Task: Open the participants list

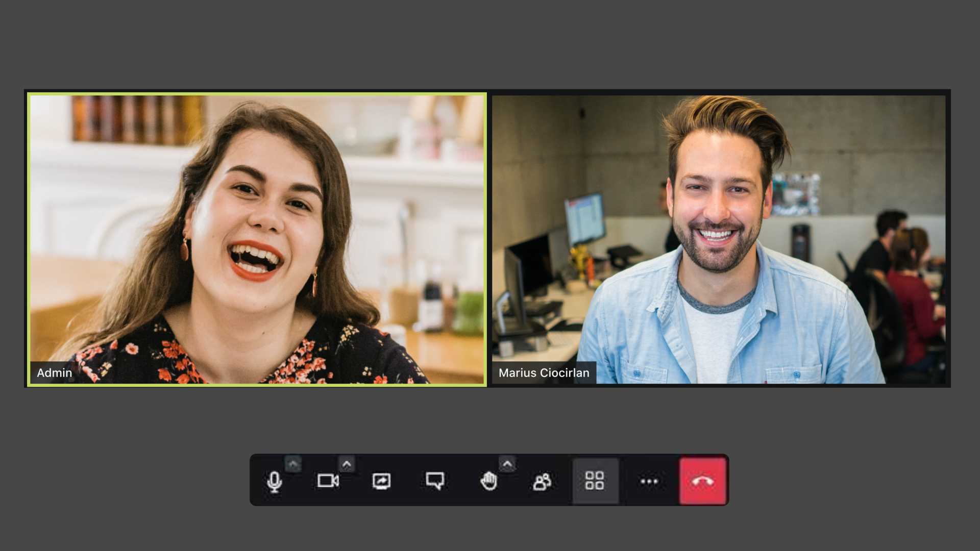Action: (542, 481)
